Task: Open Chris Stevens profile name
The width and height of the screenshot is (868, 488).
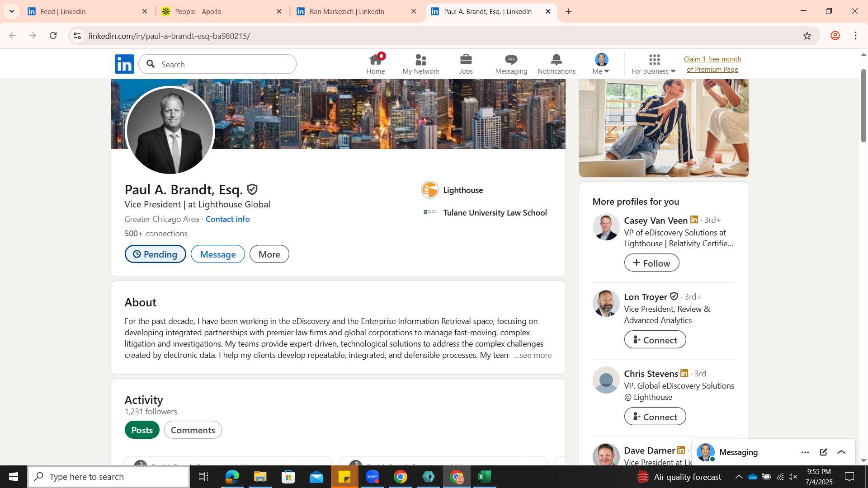Action: [x=651, y=374]
